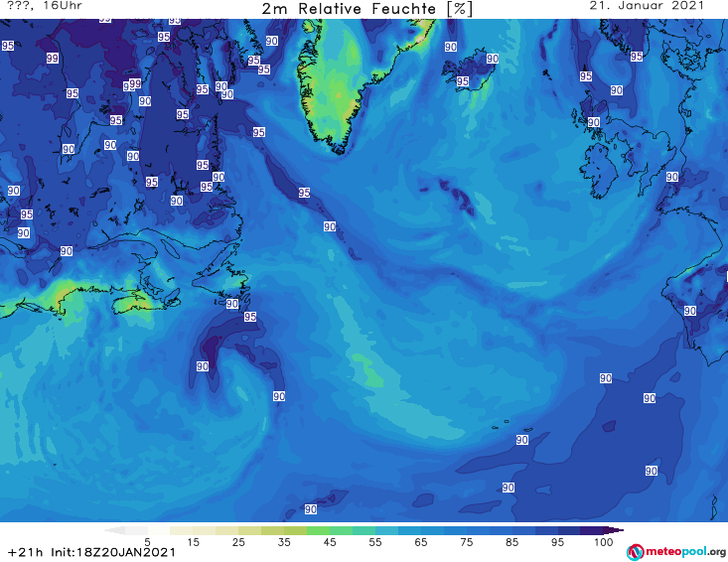Click the date '21. Januar 2021'

647,6
